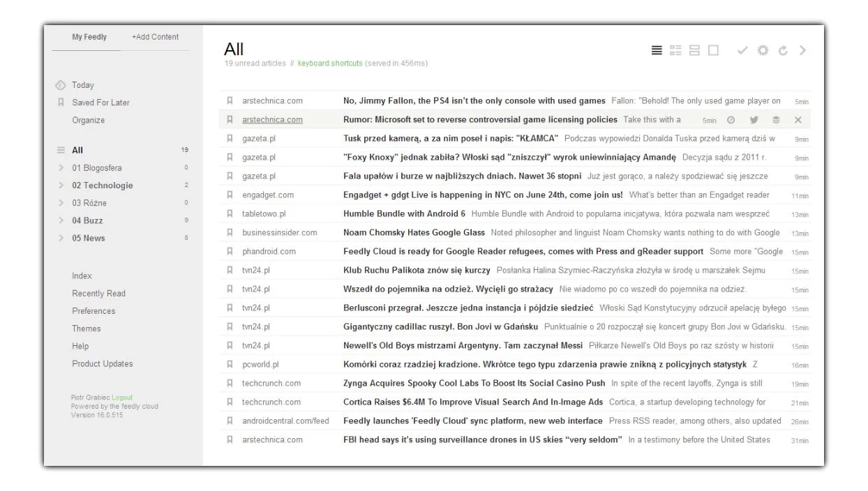The image size is (868, 491).
Task: Switch to the Cards view layout
Action: pos(694,50)
